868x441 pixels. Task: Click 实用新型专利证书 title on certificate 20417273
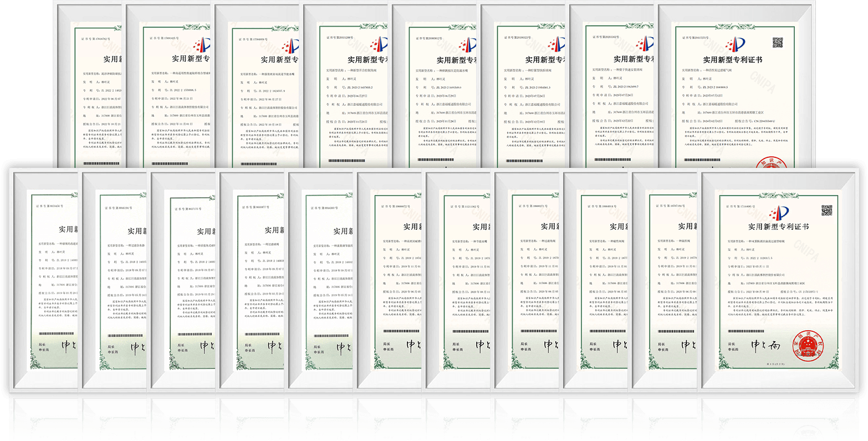coord(732,60)
